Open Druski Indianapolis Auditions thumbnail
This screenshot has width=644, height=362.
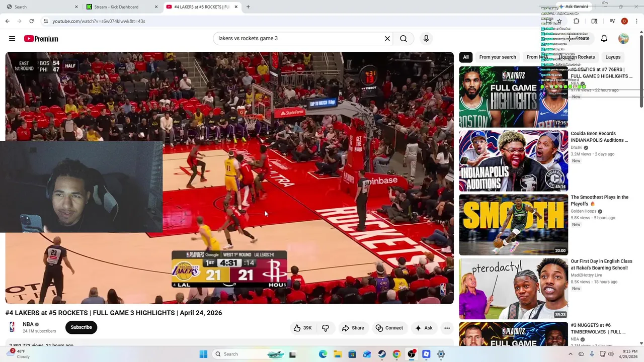(x=513, y=161)
